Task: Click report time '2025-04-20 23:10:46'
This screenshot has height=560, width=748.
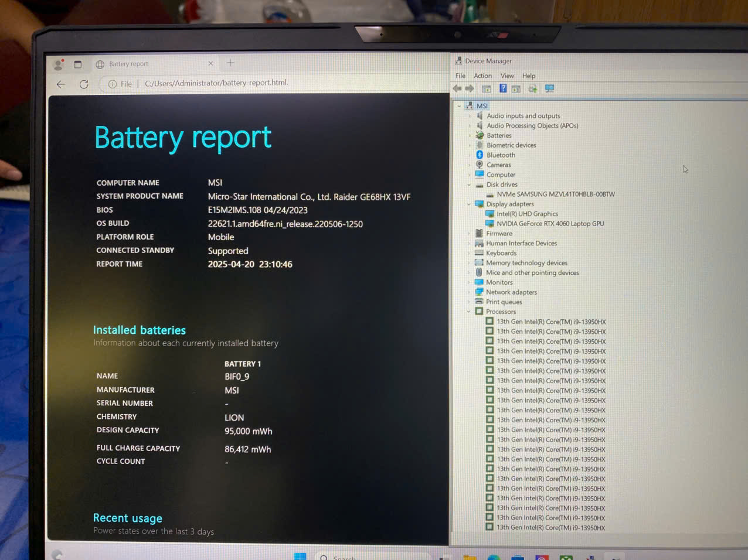Action: (250, 264)
